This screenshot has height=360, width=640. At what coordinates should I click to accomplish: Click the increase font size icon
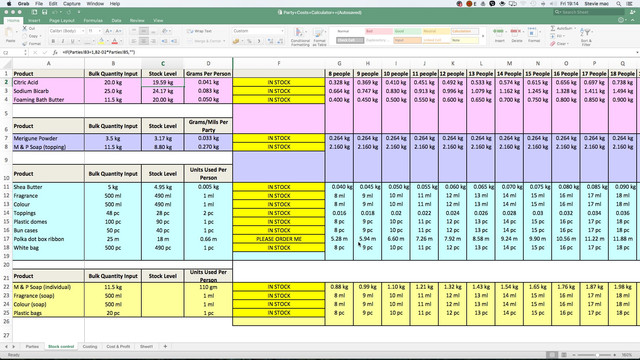point(109,31)
